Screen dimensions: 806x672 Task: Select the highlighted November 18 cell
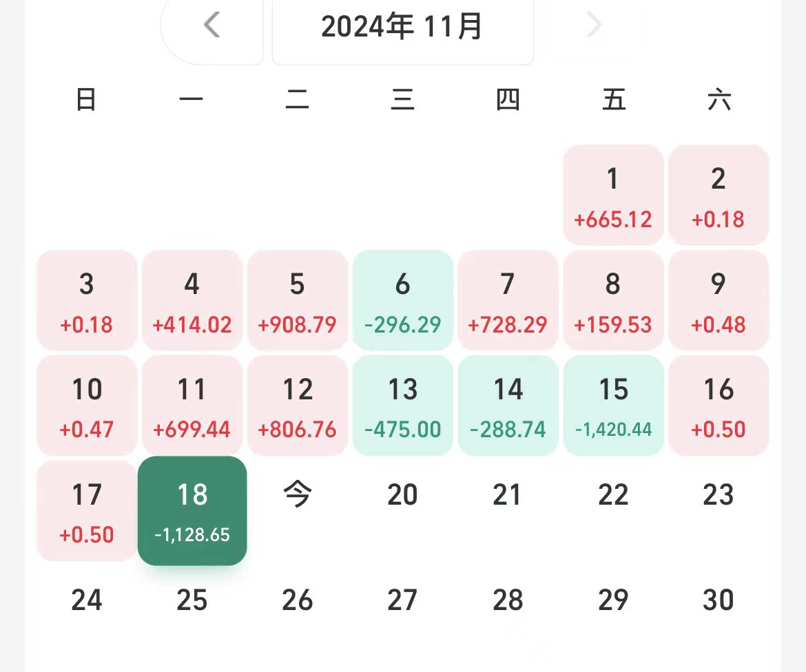pyautogui.click(x=192, y=510)
